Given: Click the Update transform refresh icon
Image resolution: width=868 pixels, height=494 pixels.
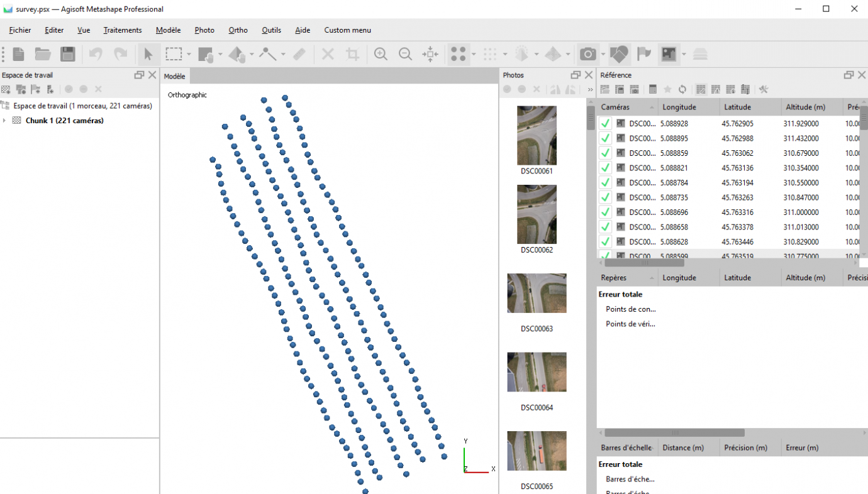Looking at the screenshot, I should (682, 89).
